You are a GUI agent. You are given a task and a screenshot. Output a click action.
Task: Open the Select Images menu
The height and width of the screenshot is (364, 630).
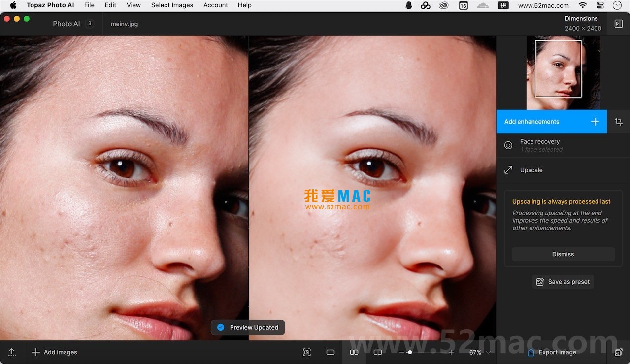[x=172, y=5]
